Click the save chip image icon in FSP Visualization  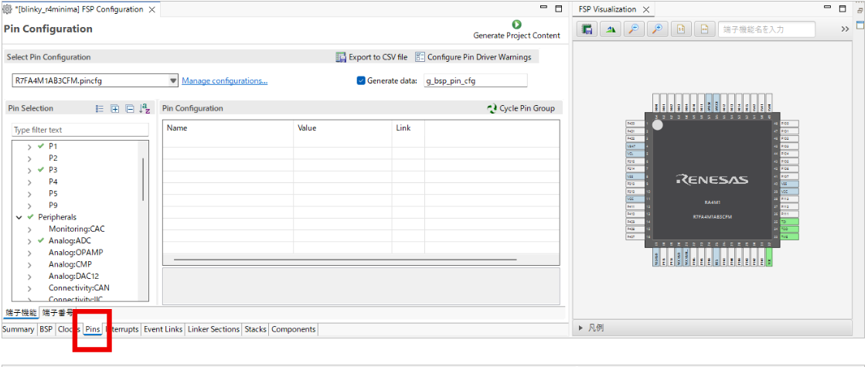pos(587,29)
